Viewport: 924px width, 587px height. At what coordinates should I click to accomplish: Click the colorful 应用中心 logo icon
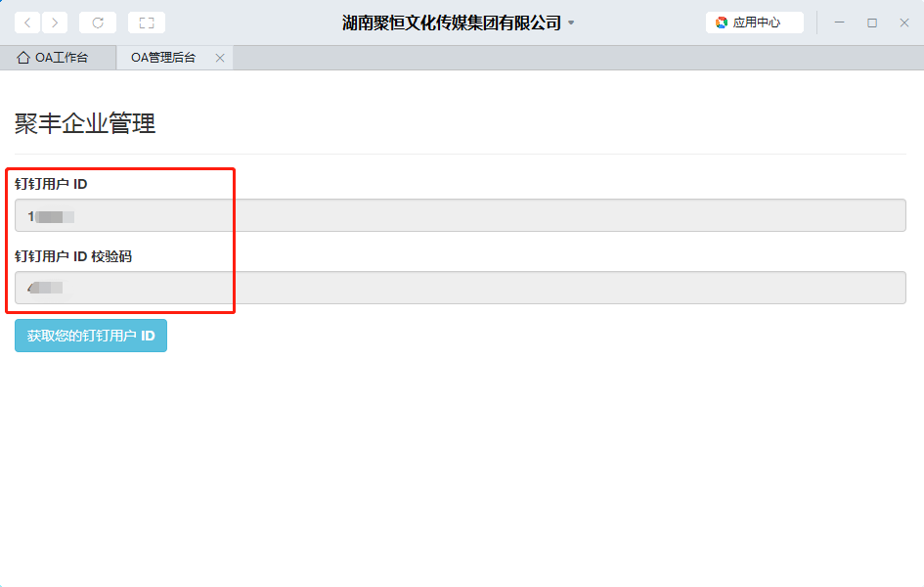point(722,23)
